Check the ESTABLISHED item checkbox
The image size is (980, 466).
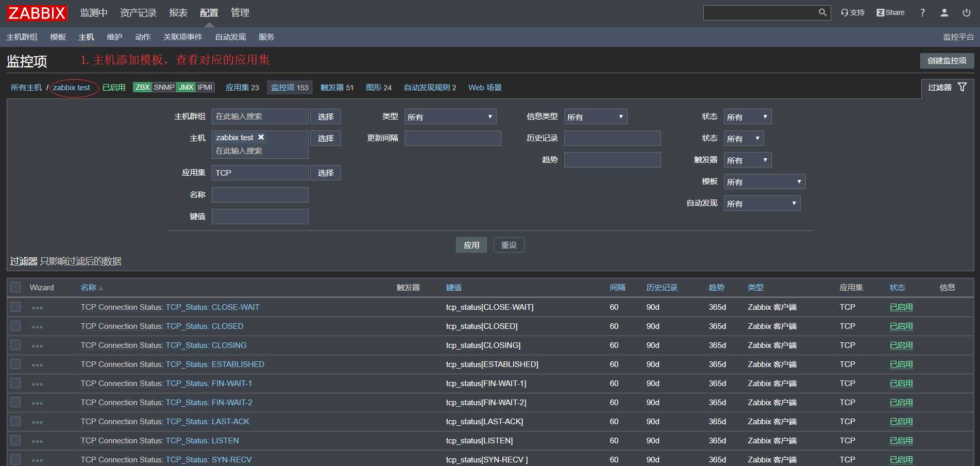coord(15,364)
